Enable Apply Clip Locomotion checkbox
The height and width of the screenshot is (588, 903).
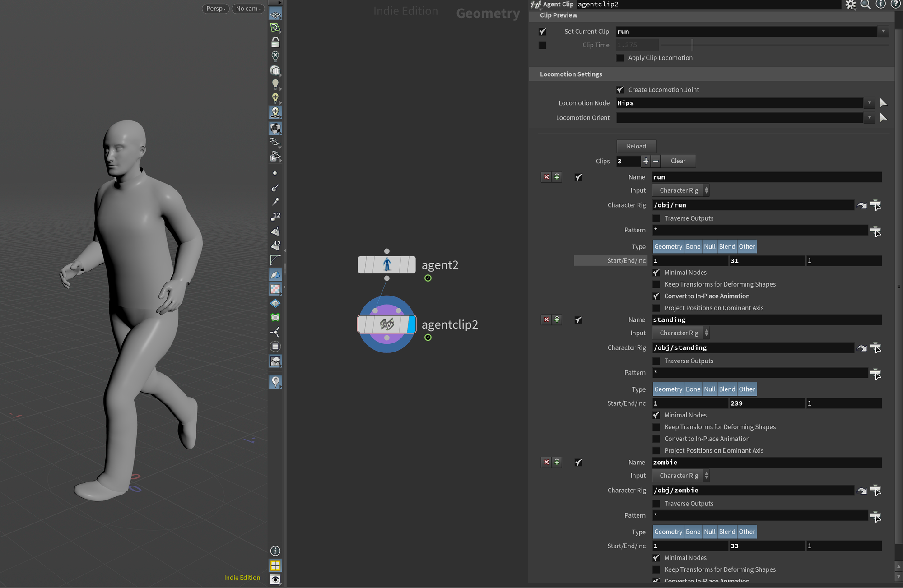coord(620,58)
